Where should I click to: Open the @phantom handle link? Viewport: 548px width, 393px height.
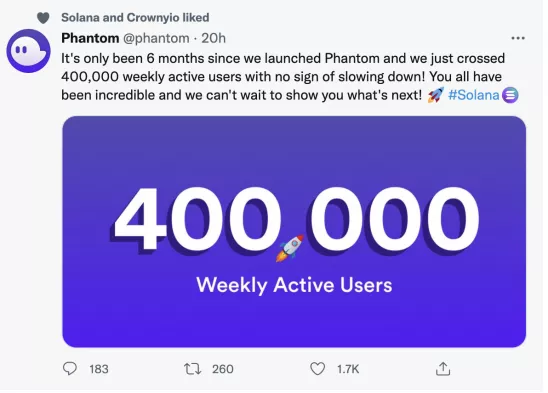point(156,38)
